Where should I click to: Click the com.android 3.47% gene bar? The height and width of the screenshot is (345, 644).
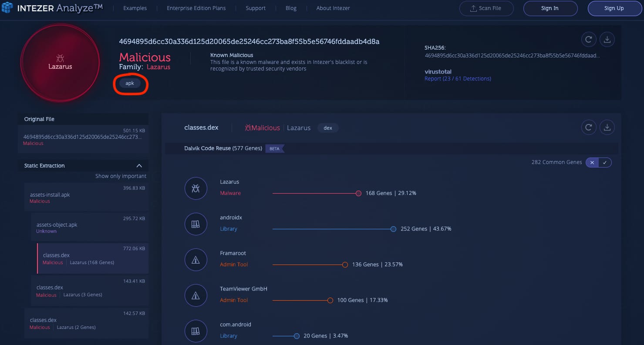pyautogui.click(x=286, y=336)
